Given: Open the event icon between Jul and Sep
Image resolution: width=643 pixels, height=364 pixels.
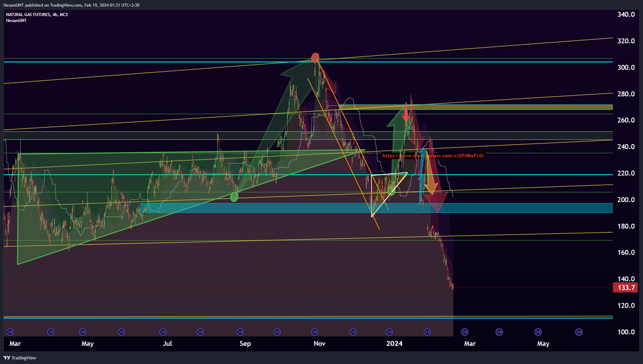Looking at the screenshot, I should [x=200, y=332].
